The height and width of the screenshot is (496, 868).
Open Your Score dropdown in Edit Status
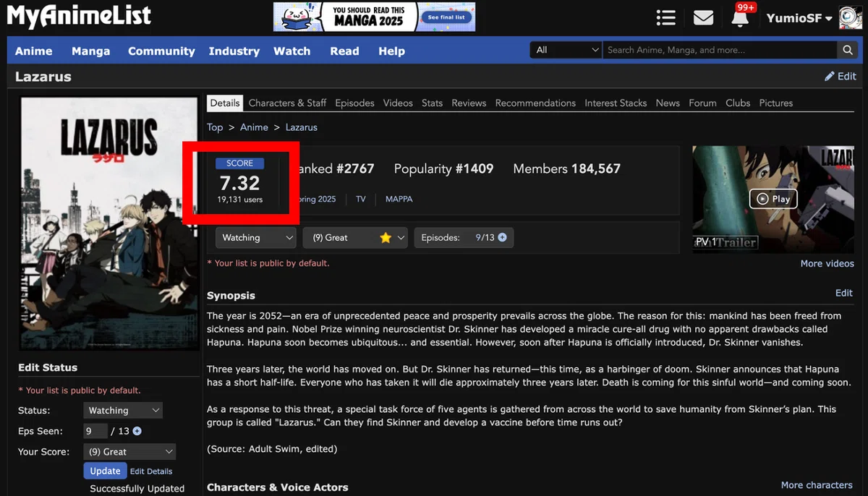pos(129,452)
